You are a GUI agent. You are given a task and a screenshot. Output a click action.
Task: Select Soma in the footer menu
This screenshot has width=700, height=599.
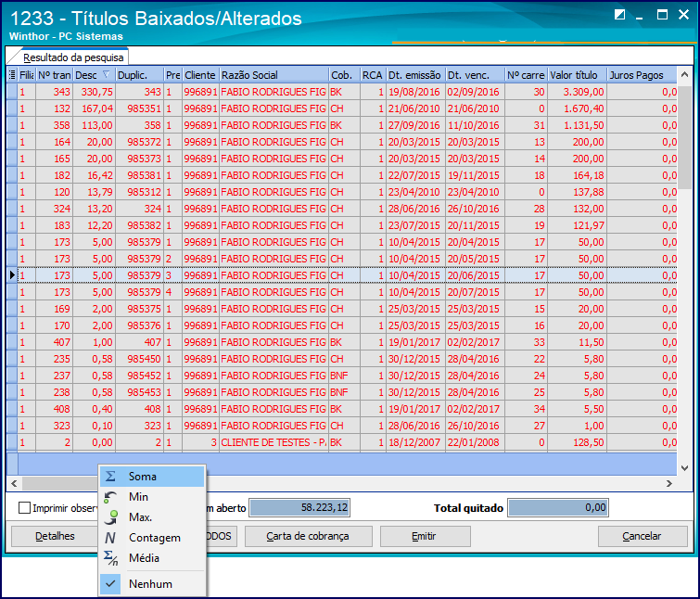pos(152,477)
